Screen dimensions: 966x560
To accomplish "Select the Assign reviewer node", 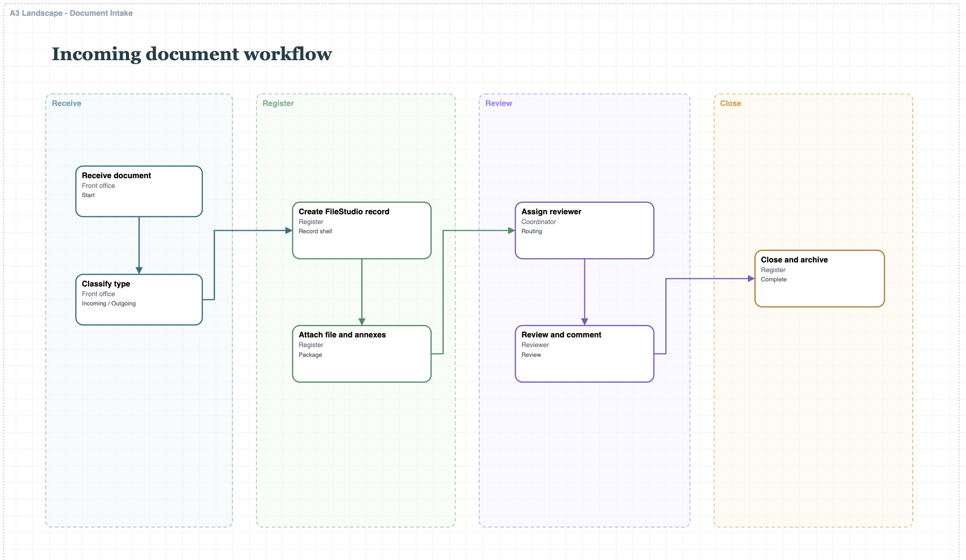I will [x=584, y=230].
